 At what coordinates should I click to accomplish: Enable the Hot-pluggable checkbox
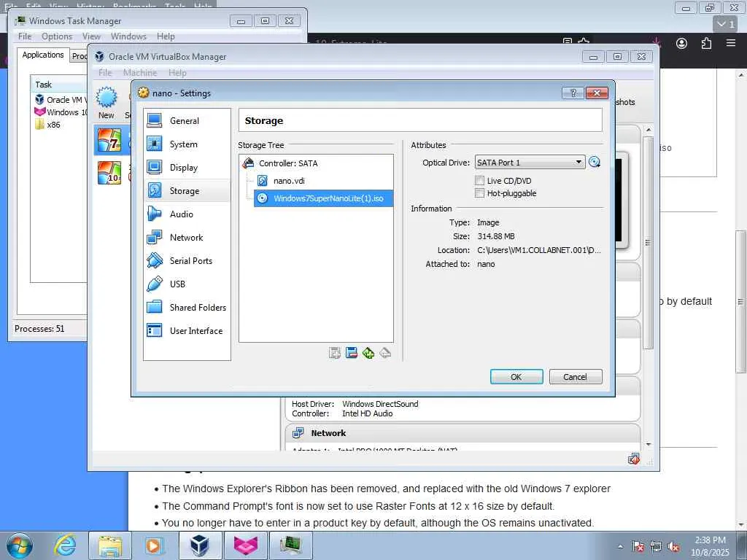tap(480, 192)
